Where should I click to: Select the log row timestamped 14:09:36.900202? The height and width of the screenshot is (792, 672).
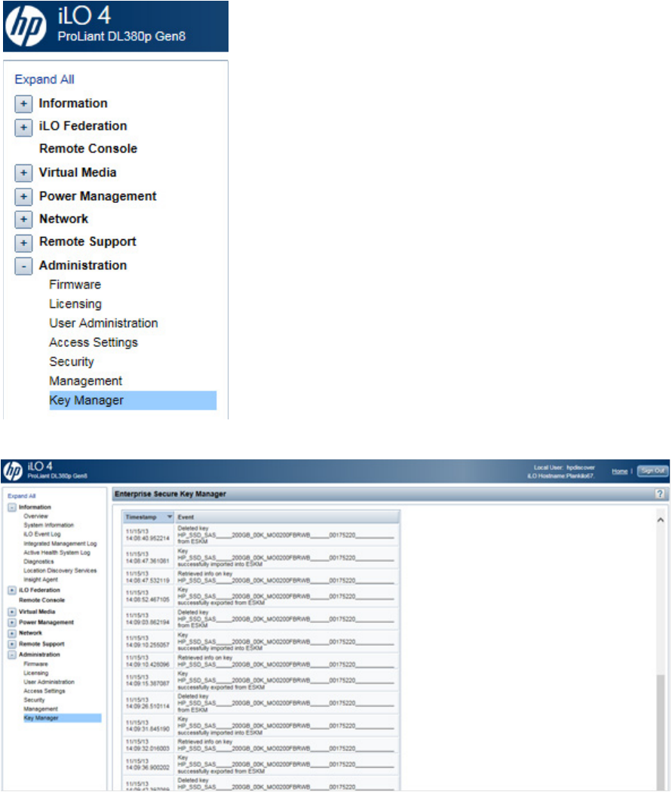(x=262, y=764)
